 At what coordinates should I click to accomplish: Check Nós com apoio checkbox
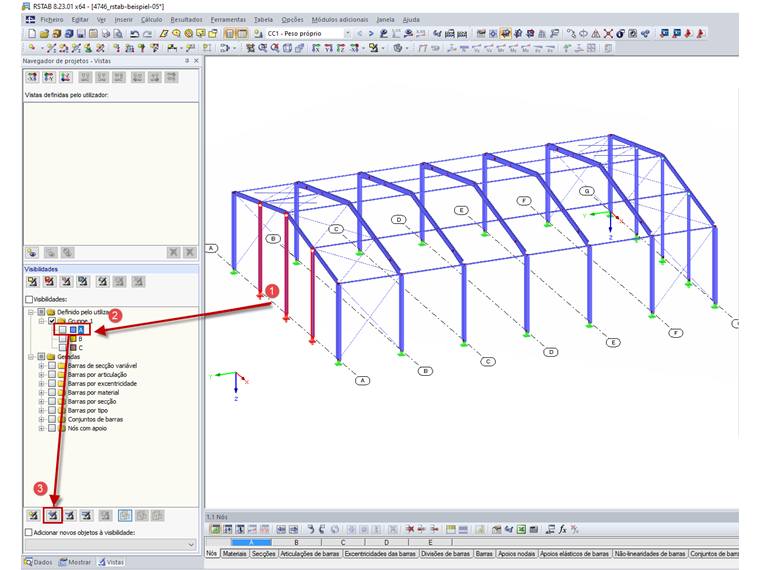(52, 428)
